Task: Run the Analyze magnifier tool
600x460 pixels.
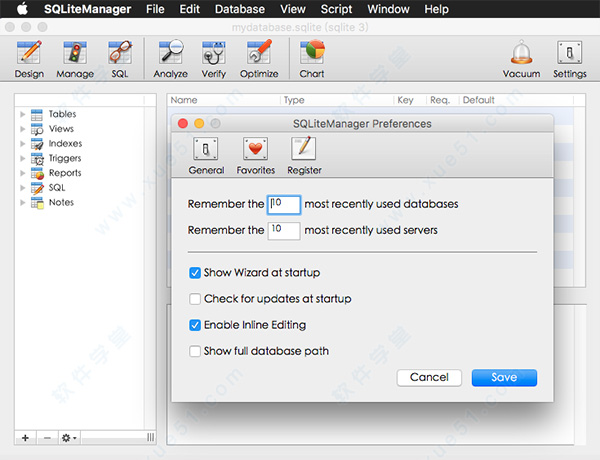Action: click(171, 59)
